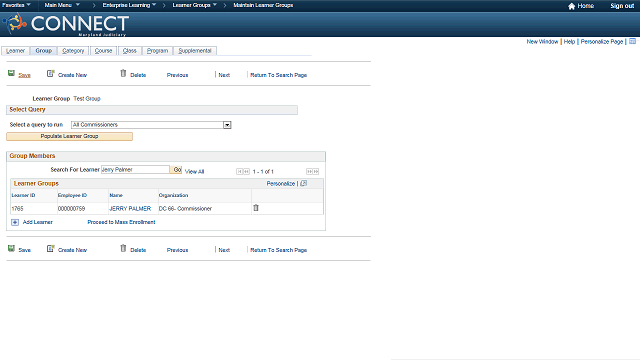Switch to the Supplemental tab
Viewport: 640px width, 360px height.
coord(195,51)
